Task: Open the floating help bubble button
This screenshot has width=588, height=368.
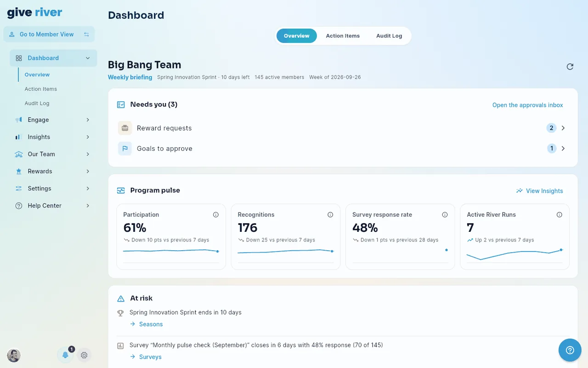Action: (570, 350)
